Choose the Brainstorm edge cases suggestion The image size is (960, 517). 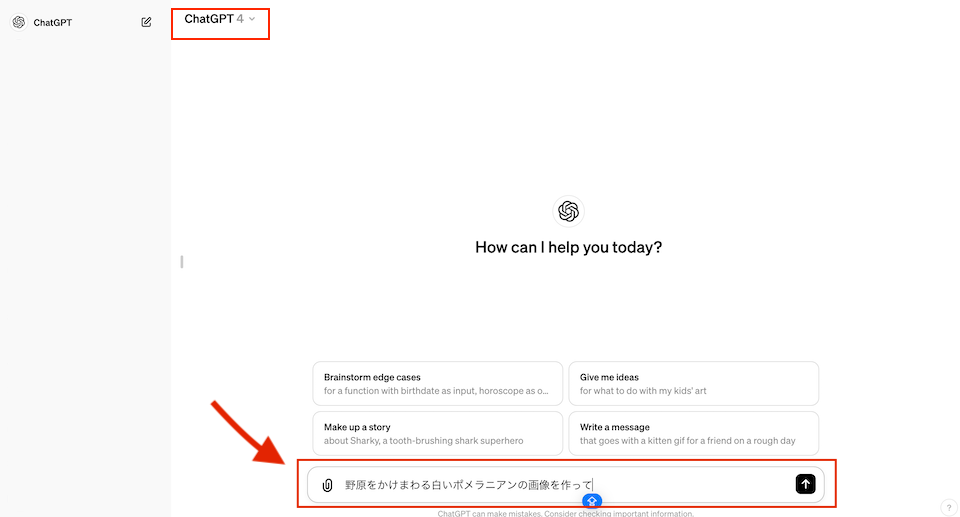pos(437,383)
